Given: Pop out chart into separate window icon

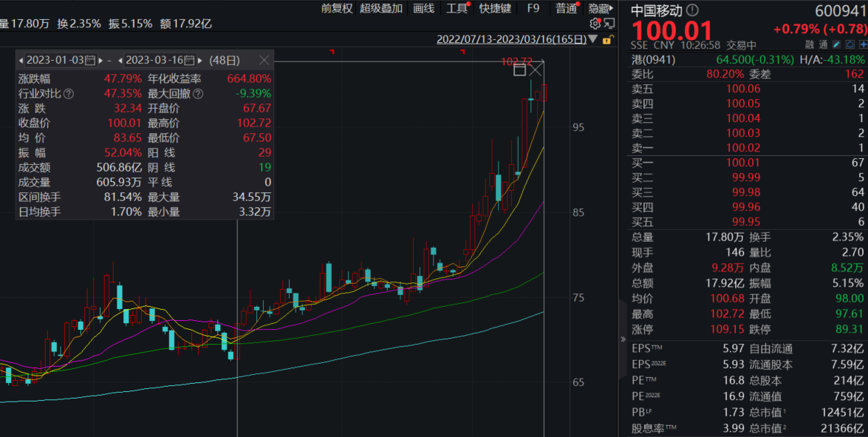Looking at the screenshot, I should coord(609,23).
